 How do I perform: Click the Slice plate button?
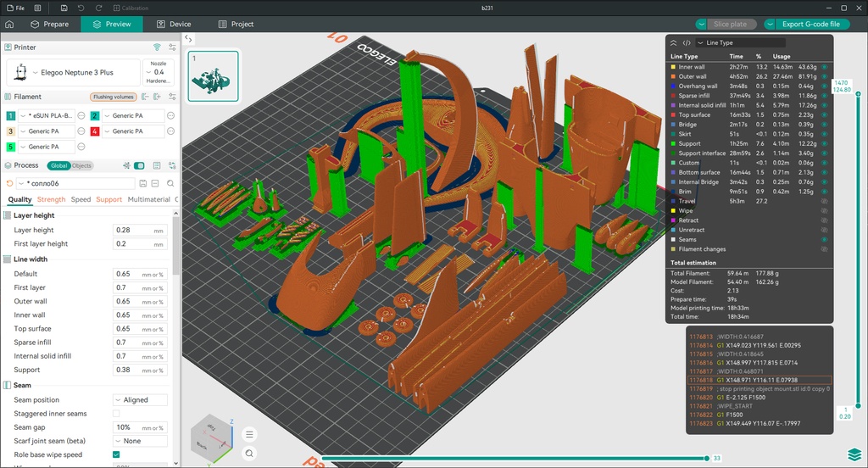(730, 25)
